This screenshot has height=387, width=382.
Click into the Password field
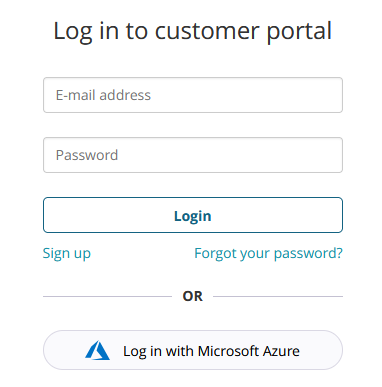tap(193, 155)
